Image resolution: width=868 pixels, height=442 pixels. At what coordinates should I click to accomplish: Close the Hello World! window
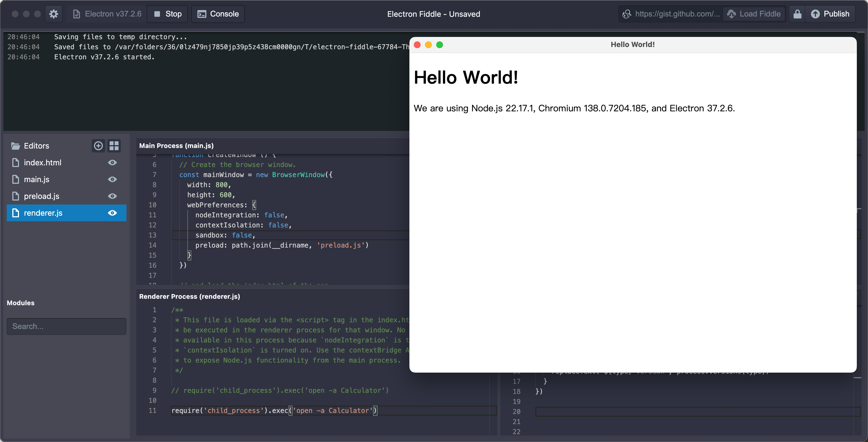point(417,45)
